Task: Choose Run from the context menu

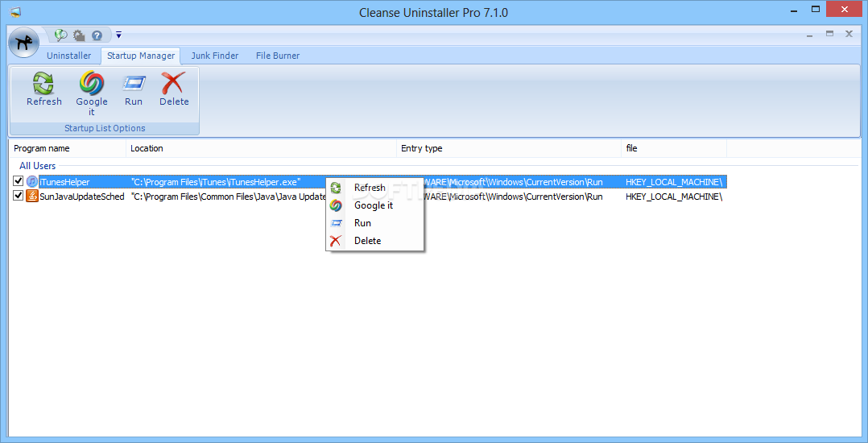Action: click(374, 223)
